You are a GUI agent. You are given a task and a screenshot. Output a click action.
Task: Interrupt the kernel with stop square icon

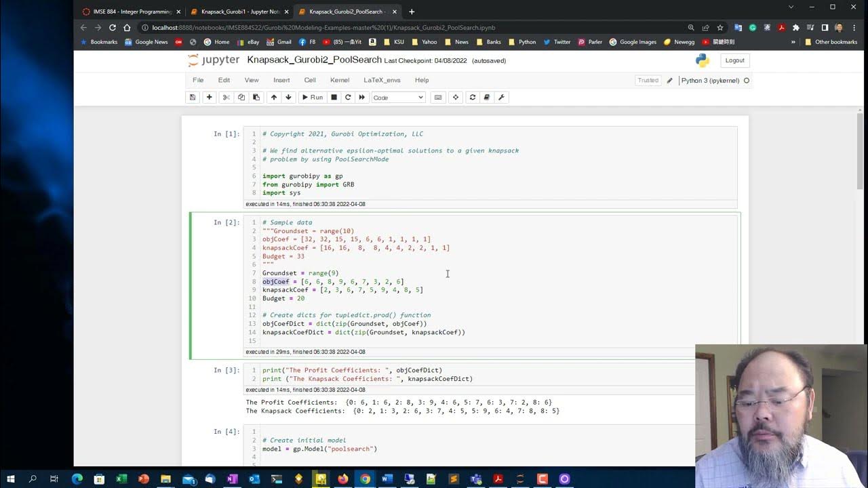(x=334, y=98)
